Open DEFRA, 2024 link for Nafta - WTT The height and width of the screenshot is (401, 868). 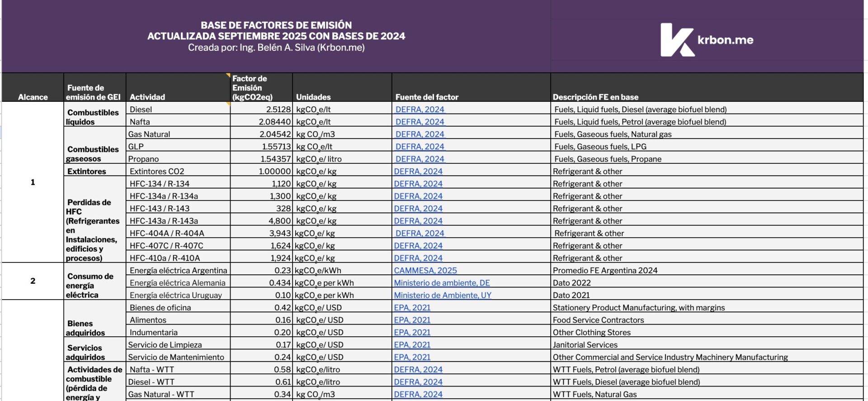point(418,369)
